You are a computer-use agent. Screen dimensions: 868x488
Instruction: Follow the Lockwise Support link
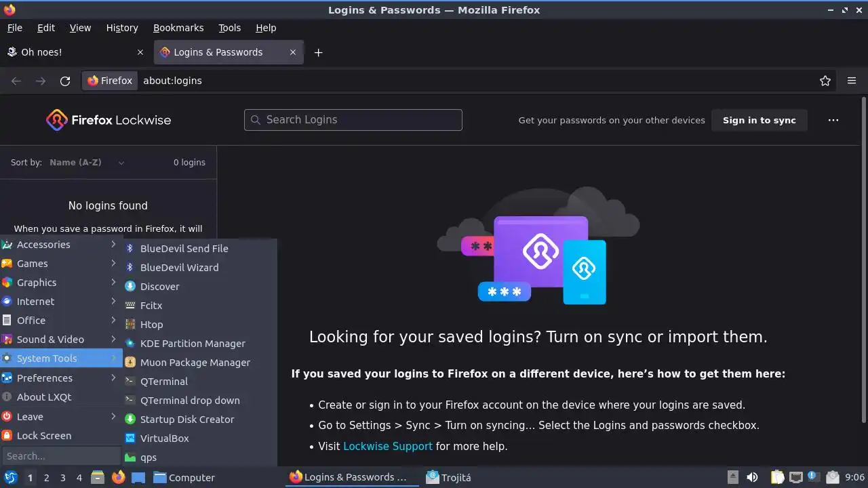pyautogui.click(x=388, y=446)
